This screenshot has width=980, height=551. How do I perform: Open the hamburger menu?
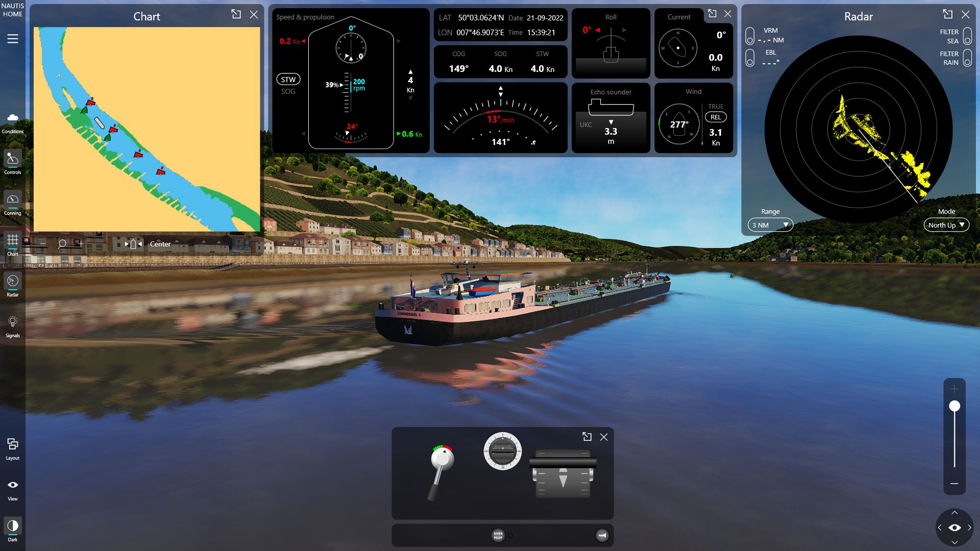coord(13,39)
